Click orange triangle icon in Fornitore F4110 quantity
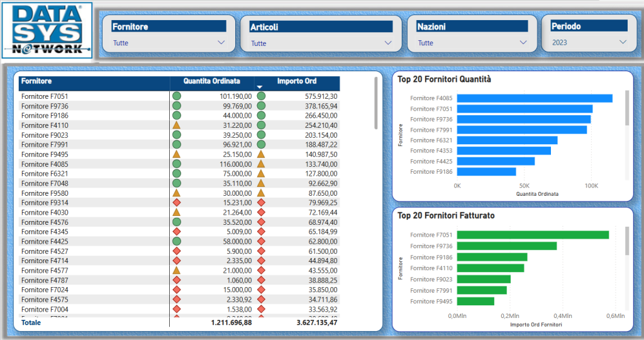 point(177,125)
